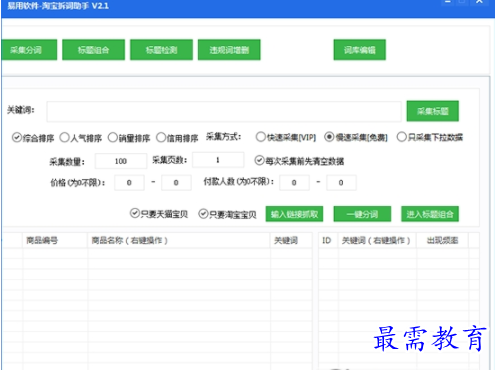Viewport: 495px width, 370px height.
Task: Click the 一键分词 button
Action: tap(362, 214)
